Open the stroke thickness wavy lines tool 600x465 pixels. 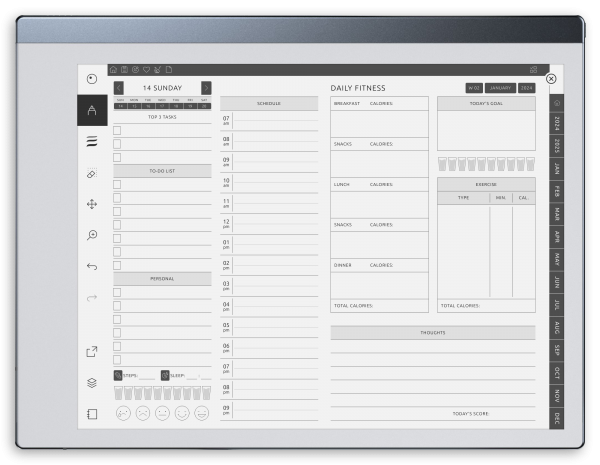point(92,141)
